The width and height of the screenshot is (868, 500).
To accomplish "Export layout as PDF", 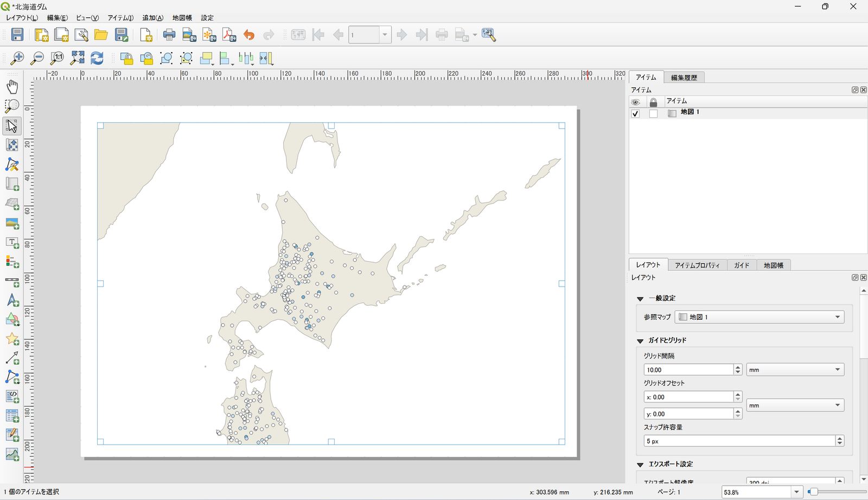I will (229, 35).
